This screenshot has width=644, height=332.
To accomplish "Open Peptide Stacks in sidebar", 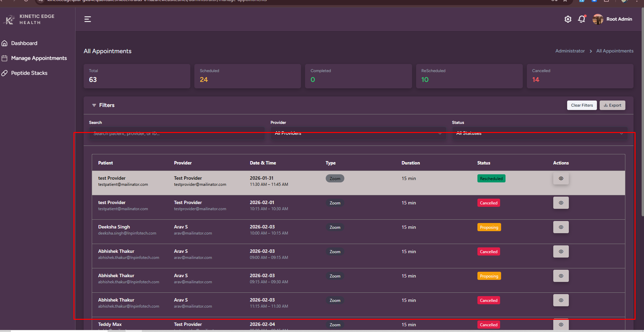I will coord(29,73).
